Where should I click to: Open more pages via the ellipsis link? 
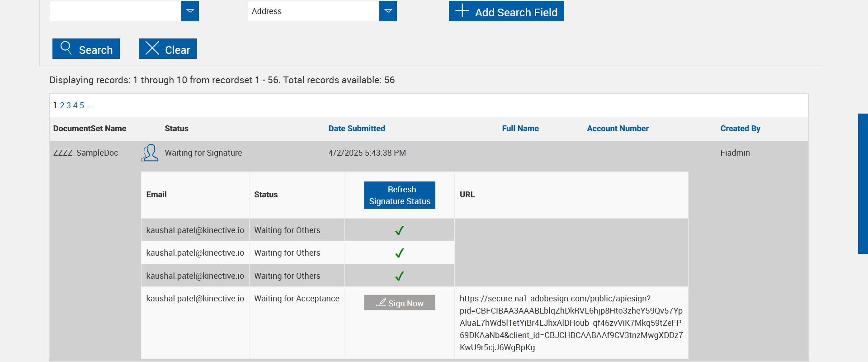click(90, 106)
